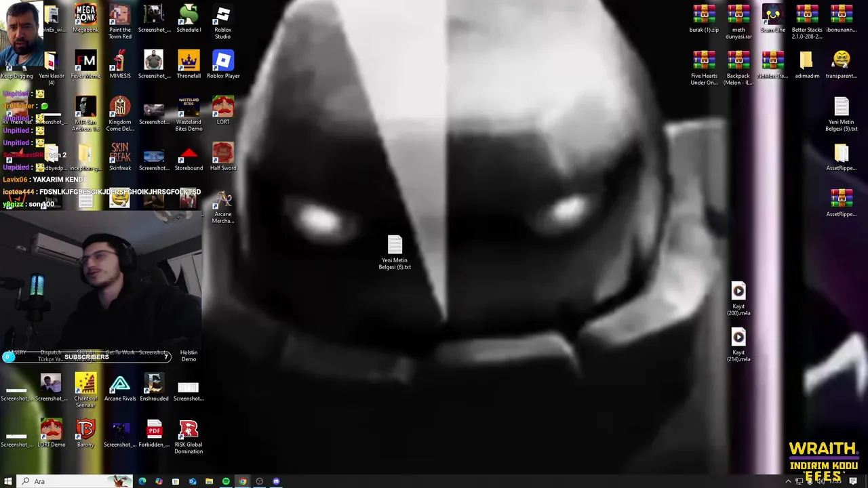Open Half Sword shortcut

click(x=223, y=157)
